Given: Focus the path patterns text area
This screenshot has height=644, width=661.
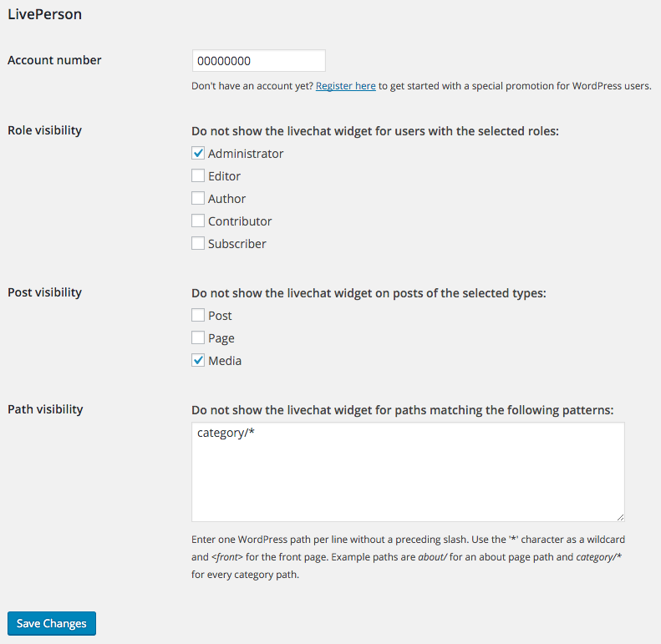Looking at the screenshot, I should coord(408,472).
